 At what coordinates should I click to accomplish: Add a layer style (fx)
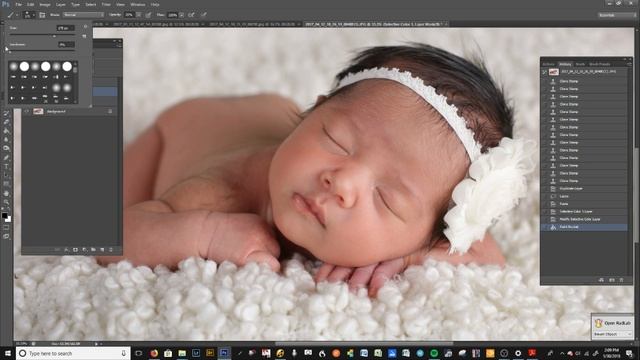(x=67, y=249)
